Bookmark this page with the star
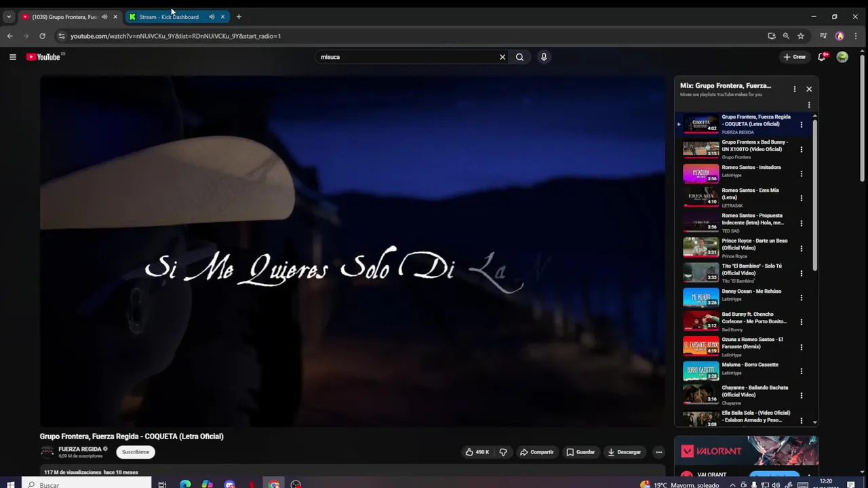Viewport: 868px width, 488px height. [801, 36]
